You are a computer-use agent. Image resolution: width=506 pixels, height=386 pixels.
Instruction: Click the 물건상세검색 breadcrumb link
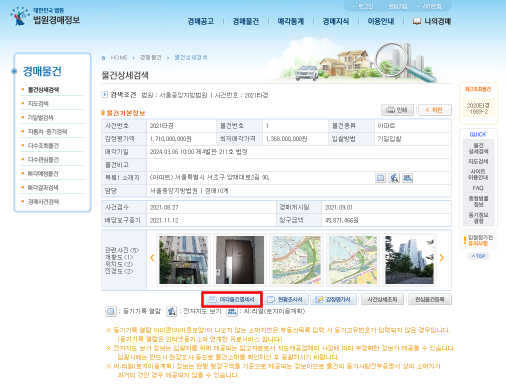[x=191, y=58]
